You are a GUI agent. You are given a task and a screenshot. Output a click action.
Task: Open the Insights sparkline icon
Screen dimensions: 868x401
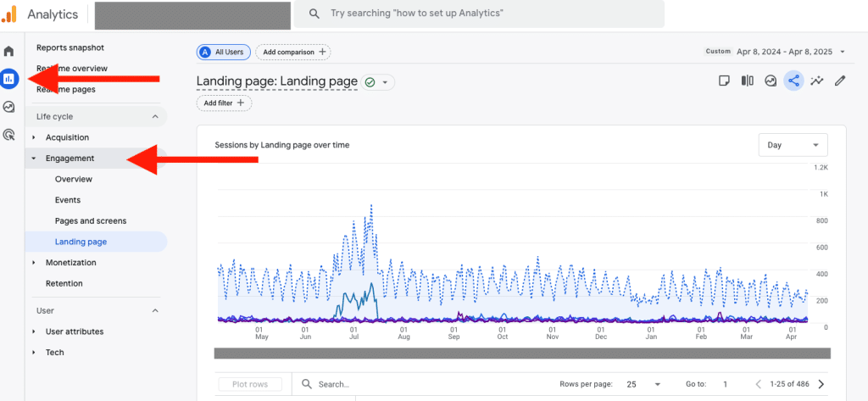pos(817,81)
